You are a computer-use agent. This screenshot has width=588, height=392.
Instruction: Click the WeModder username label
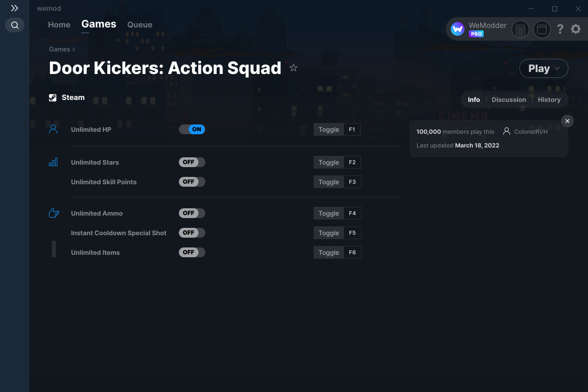pyautogui.click(x=488, y=25)
